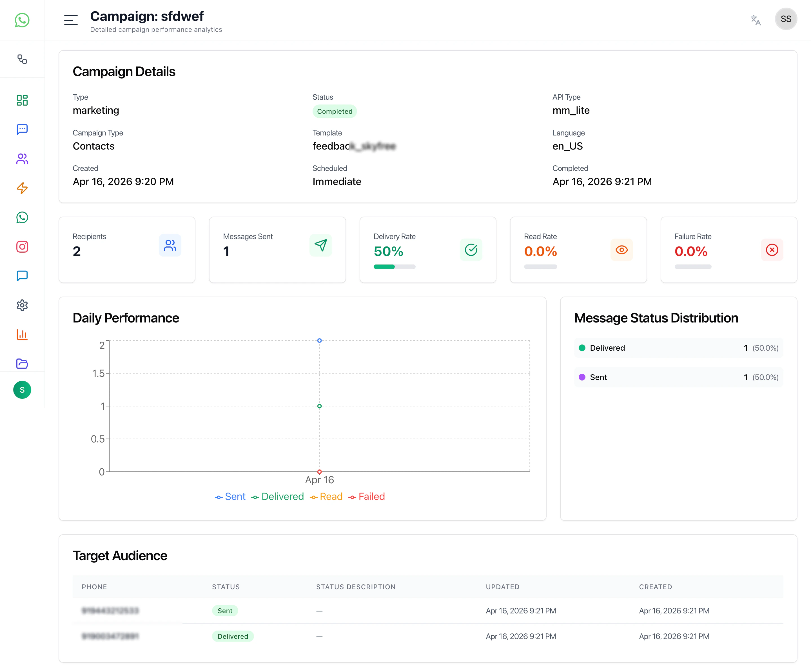Open the language translation switcher
Screen dimensions: 811x672
pos(756,20)
